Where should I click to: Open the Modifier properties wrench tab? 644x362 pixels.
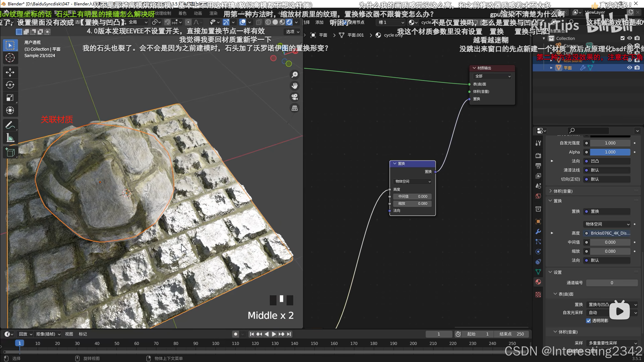pyautogui.click(x=538, y=232)
